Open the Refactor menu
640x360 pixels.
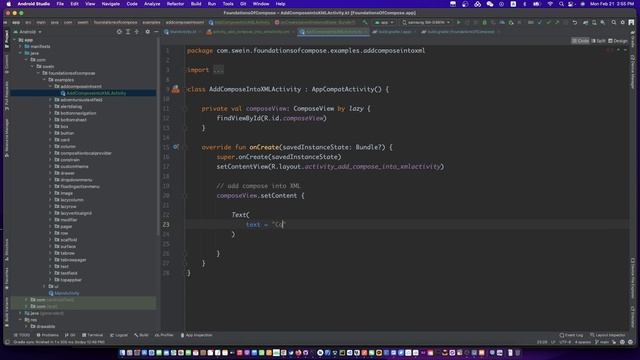coord(176,4)
